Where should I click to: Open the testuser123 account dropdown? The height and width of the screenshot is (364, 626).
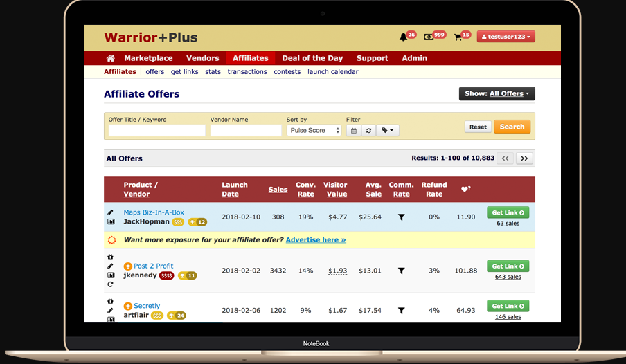click(x=506, y=37)
